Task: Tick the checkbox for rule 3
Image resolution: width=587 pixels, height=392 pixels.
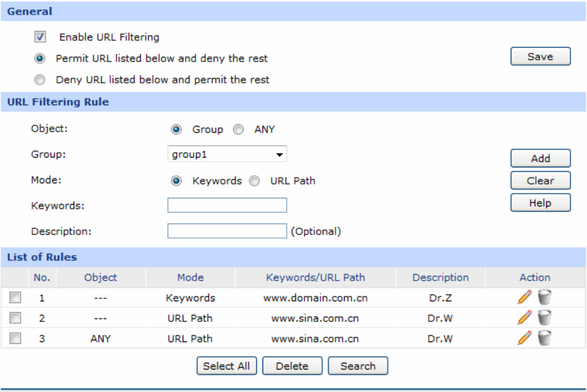Action: [16, 339]
